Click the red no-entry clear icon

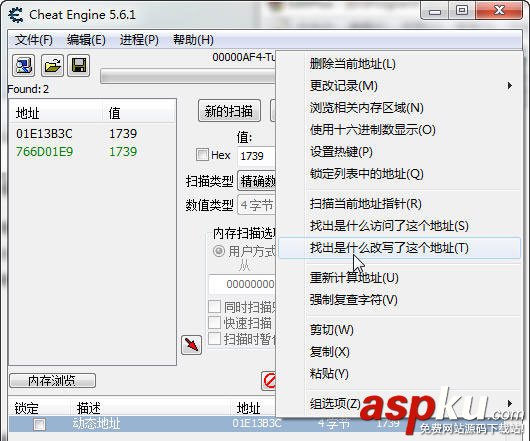click(269, 381)
